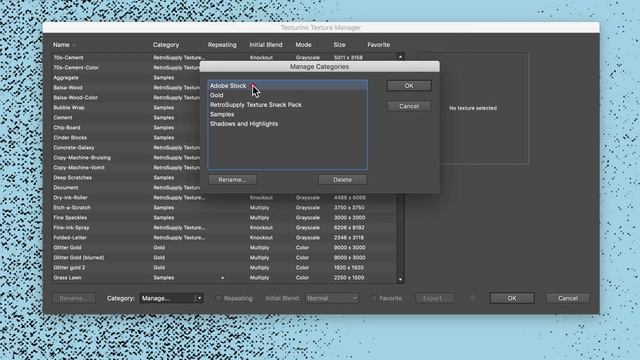Select the Etch-a-Scratch texture row

(224, 207)
